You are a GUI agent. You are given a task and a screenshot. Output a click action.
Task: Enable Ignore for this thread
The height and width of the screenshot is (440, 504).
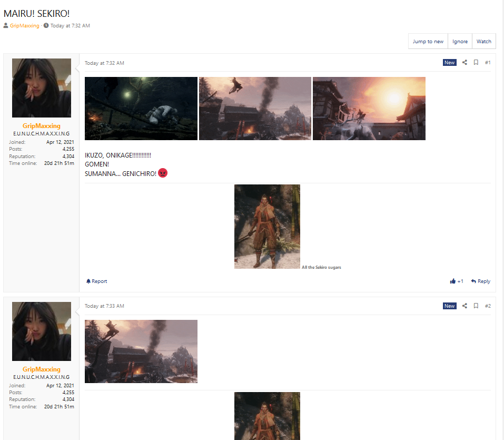[x=459, y=41]
